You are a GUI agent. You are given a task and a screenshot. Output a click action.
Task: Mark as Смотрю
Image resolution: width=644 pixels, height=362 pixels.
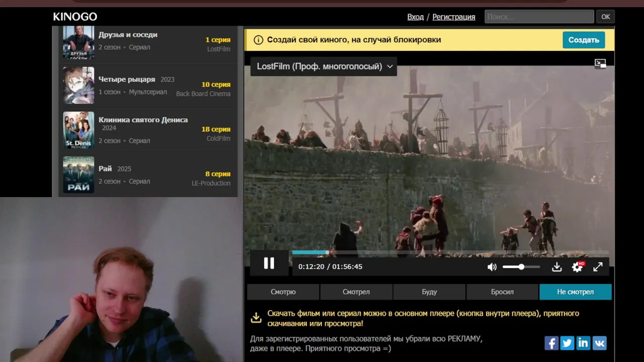click(283, 292)
